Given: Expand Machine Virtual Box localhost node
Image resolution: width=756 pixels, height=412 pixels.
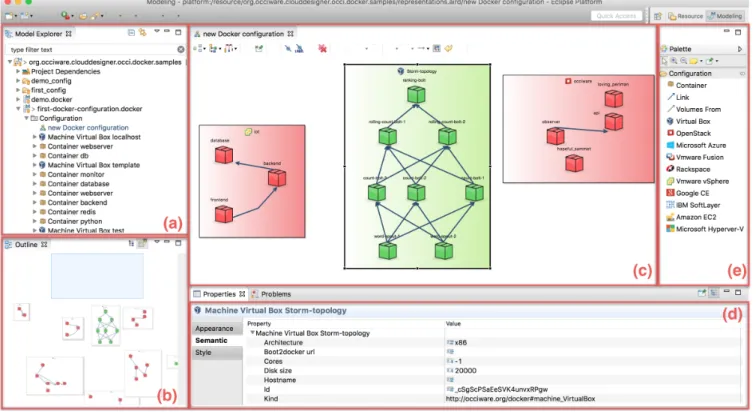Looking at the screenshot, I should pos(35,137).
